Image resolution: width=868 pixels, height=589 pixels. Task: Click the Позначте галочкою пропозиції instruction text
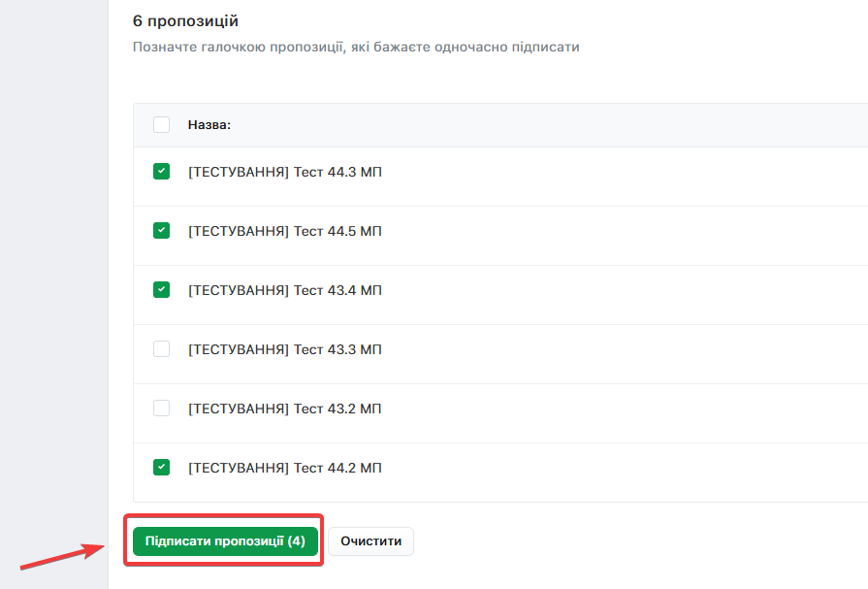coord(356,47)
